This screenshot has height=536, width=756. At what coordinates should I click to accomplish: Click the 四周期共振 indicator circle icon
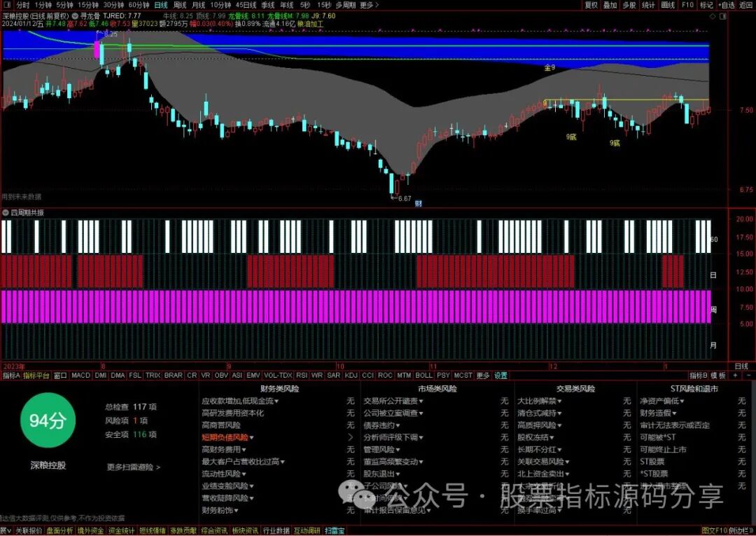coord(6,212)
